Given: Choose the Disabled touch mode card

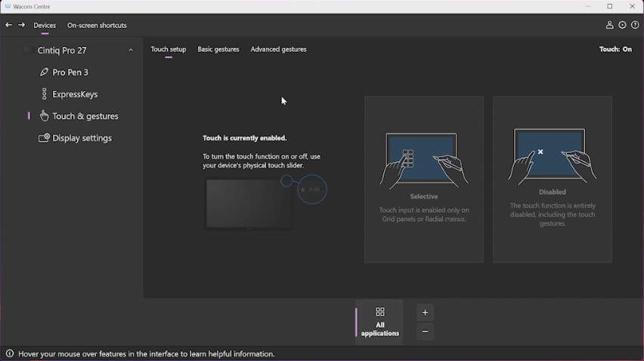Looking at the screenshot, I should coord(553,179).
